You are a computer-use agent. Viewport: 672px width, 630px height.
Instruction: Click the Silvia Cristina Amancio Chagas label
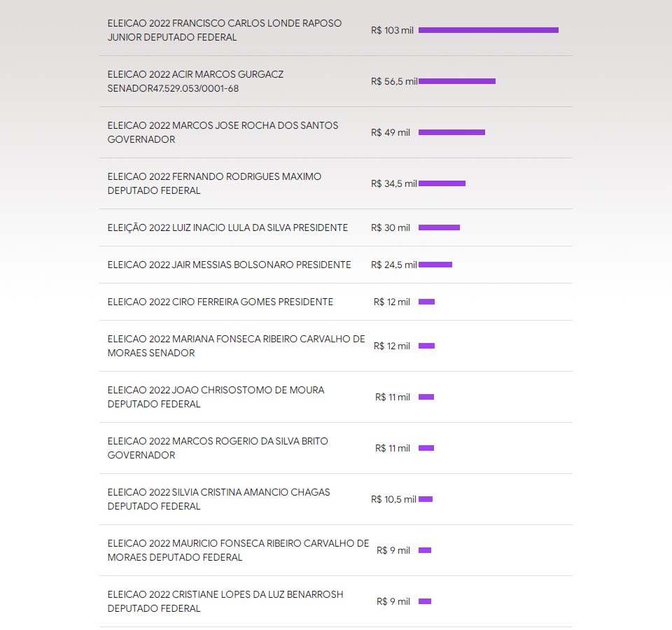click(218, 499)
